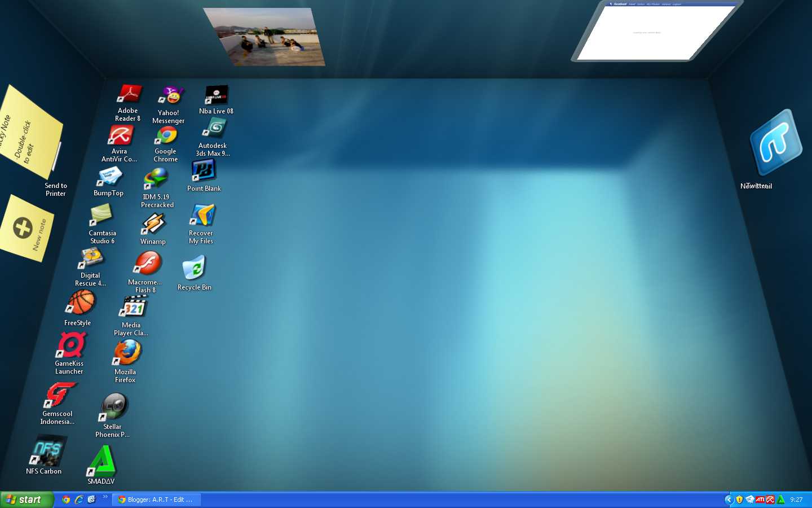Click the New note sticky pad
This screenshot has width=812, height=508.
27,228
